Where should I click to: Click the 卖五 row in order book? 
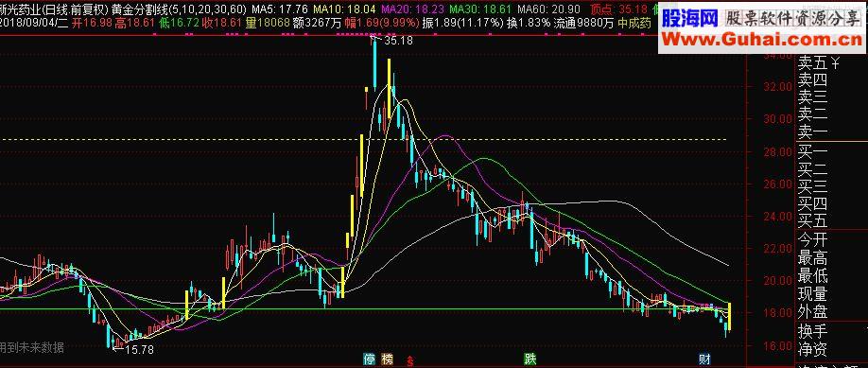(812, 63)
